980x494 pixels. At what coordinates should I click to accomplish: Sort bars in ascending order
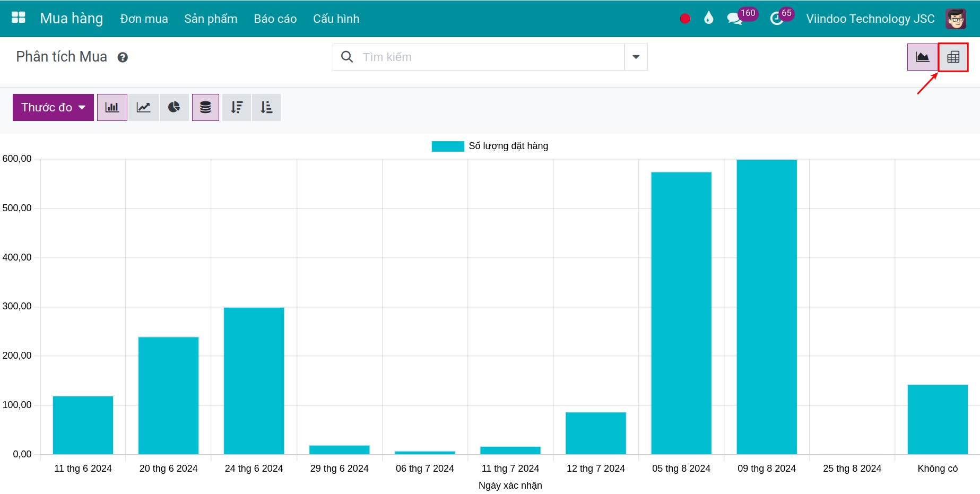click(266, 107)
